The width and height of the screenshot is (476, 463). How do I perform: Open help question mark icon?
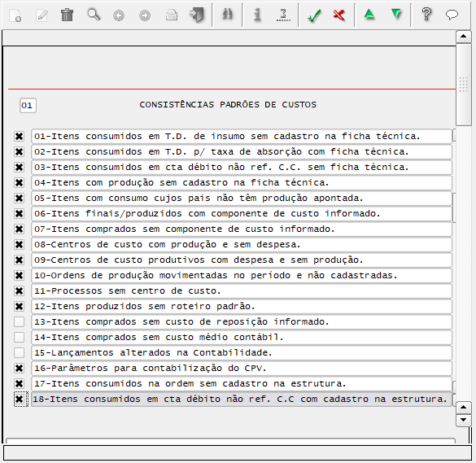[x=426, y=15]
